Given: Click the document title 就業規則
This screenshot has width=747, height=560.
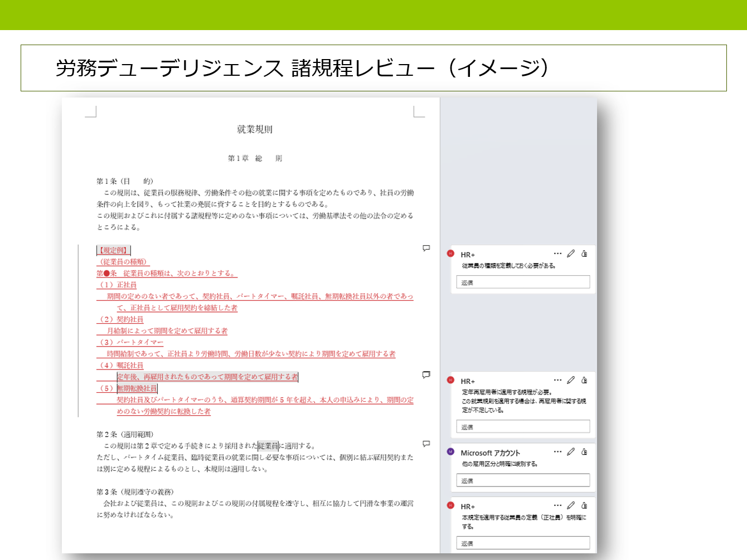Looking at the screenshot, I should [255, 129].
